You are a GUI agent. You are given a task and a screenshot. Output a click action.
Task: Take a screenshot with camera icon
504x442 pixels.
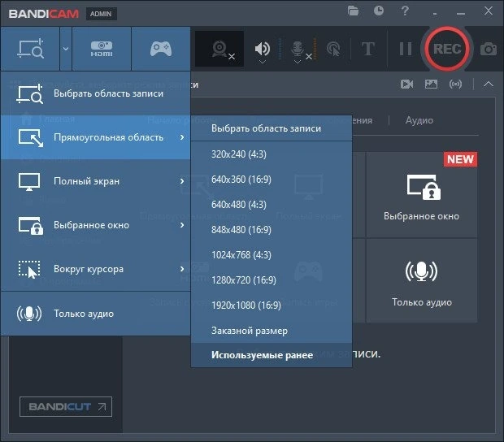[x=489, y=49]
